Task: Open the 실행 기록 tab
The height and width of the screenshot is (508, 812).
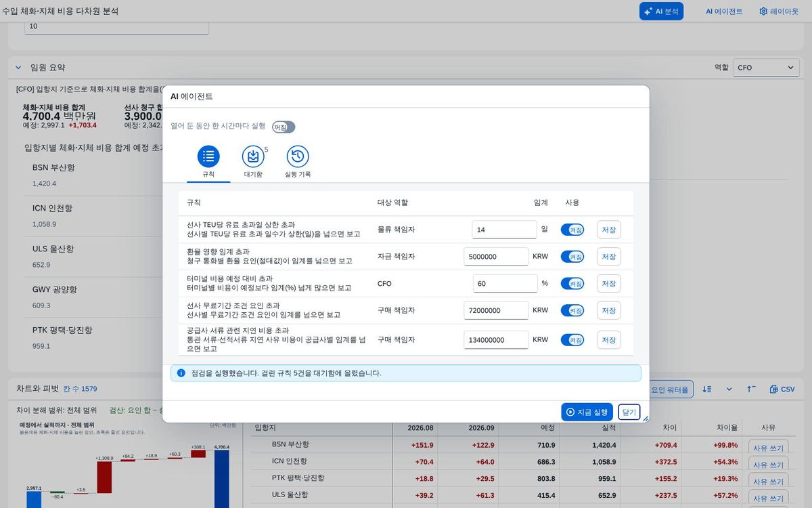Action: [298, 162]
